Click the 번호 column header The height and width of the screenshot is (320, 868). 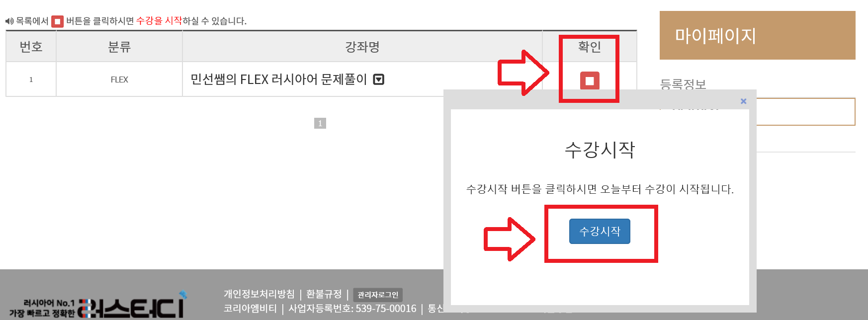tap(31, 47)
